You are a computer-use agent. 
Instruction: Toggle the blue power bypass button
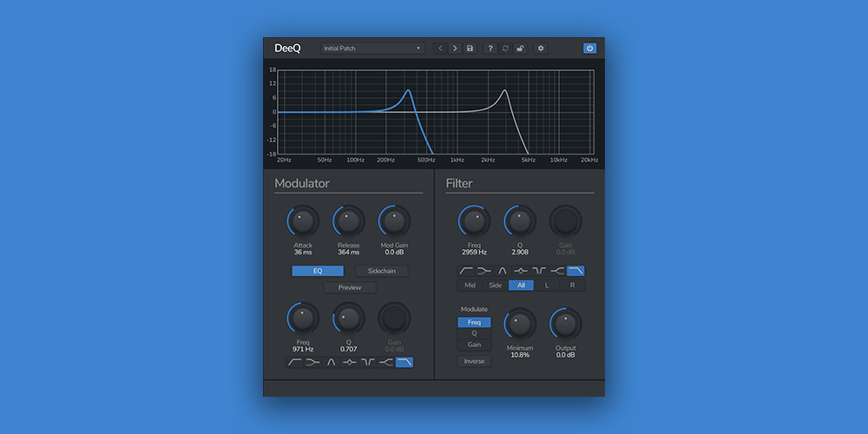pos(589,49)
